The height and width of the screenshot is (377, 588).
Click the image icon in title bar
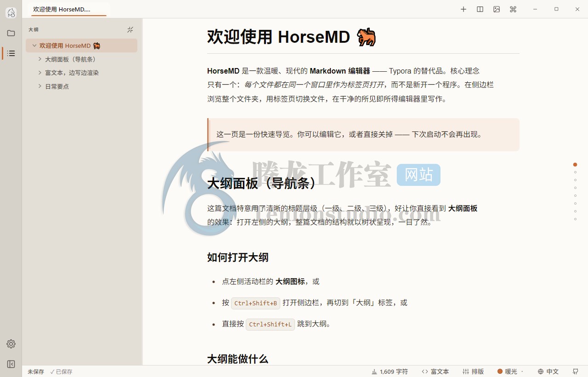pyautogui.click(x=497, y=9)
